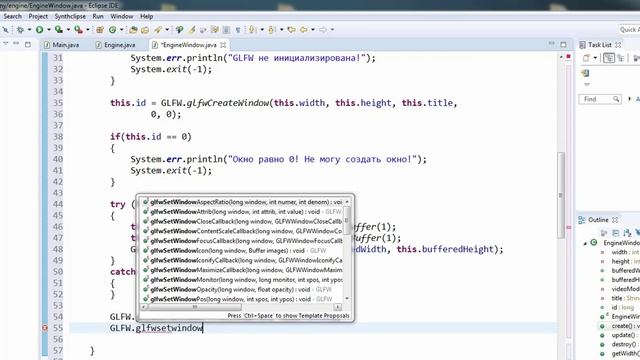640x360 pixels.
Task: Open the Run button dropdown arrow
Action: (x=49, y=29)
